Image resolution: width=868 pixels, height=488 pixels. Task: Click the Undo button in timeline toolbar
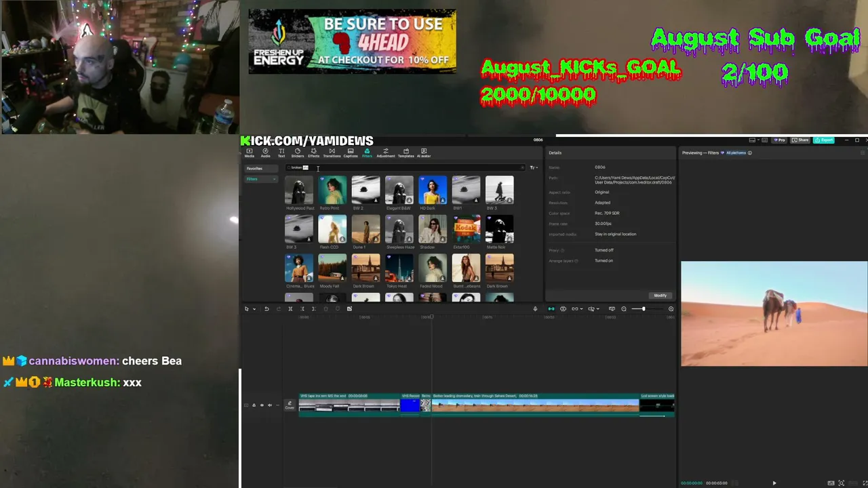[x=267, y=309]
